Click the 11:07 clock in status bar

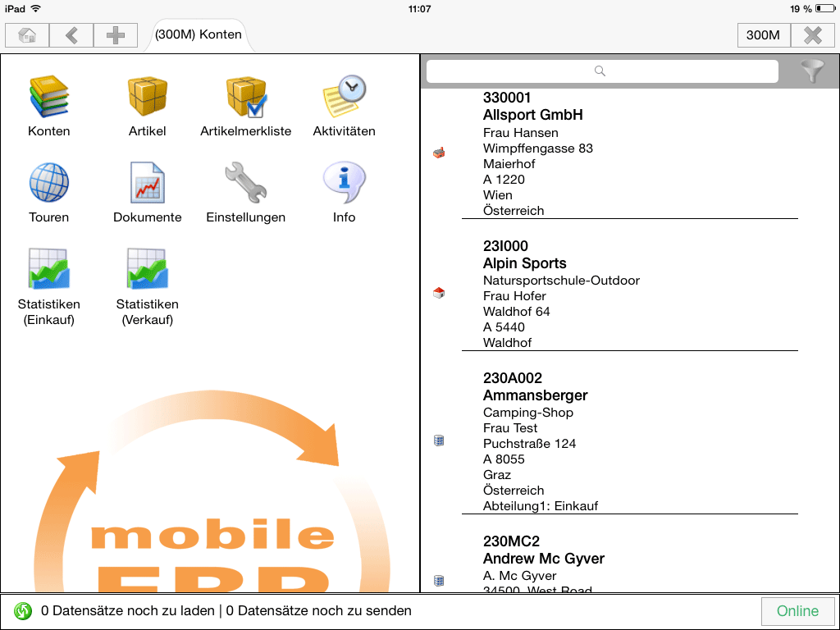[419, 8]
